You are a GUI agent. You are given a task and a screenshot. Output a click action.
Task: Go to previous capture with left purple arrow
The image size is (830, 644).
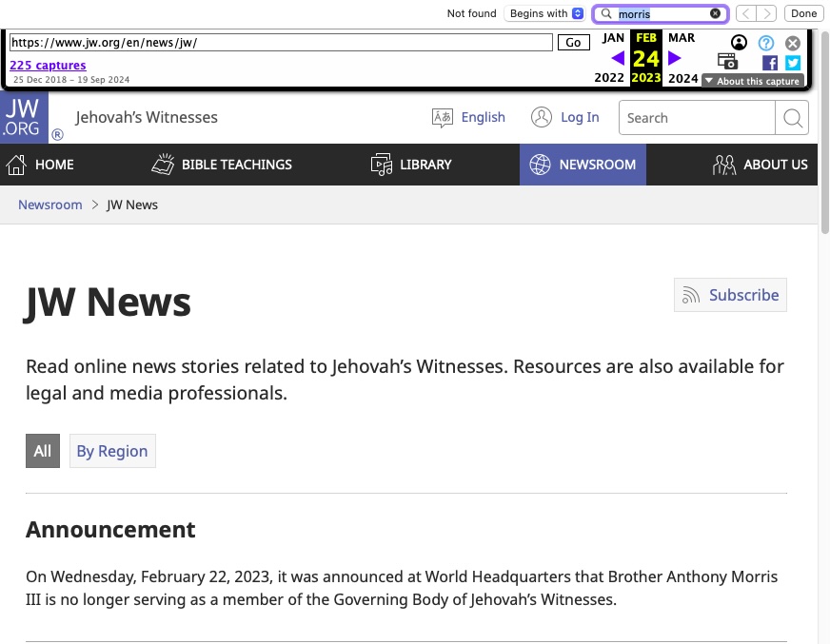tap(618, 58)
